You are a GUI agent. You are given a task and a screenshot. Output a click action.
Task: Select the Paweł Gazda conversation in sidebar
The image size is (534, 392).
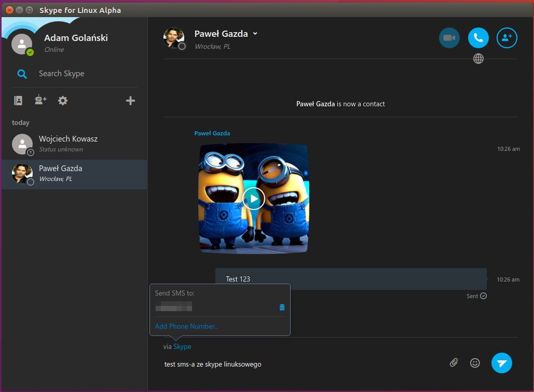point(74,174)
